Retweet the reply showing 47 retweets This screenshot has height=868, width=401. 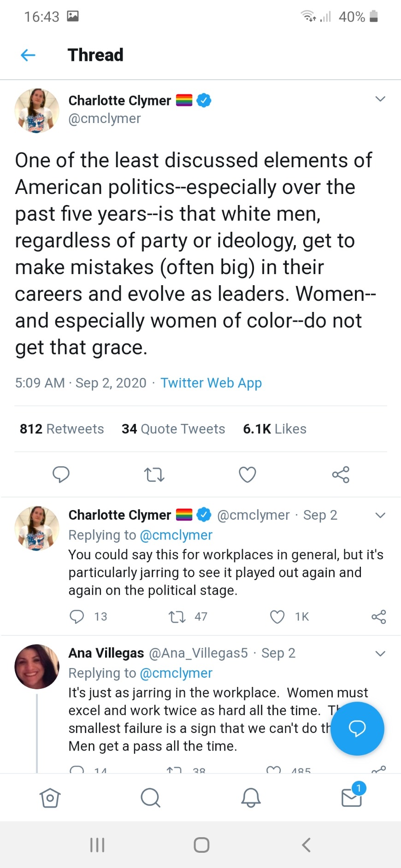(177, 616)
